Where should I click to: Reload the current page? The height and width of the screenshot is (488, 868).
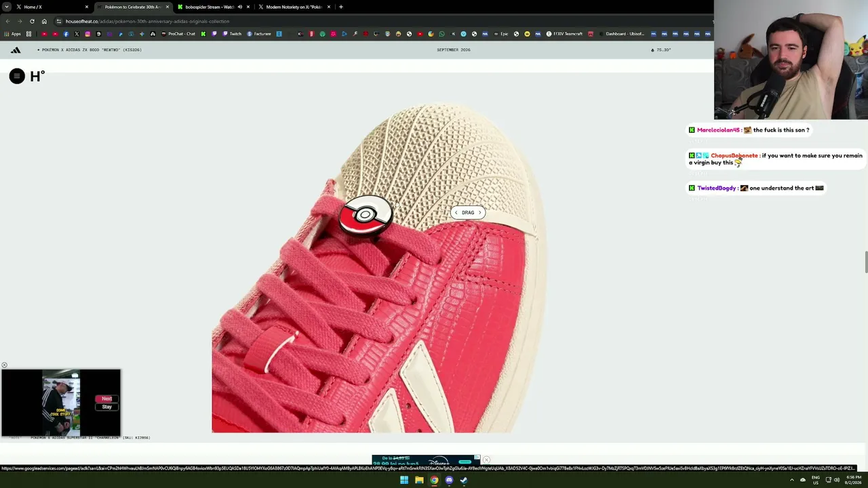32,21
